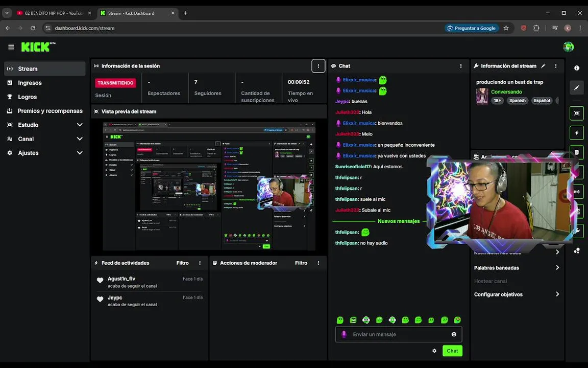588x368 pixels.
Task: Click the Conversando category link
Action: click(506, 91)
